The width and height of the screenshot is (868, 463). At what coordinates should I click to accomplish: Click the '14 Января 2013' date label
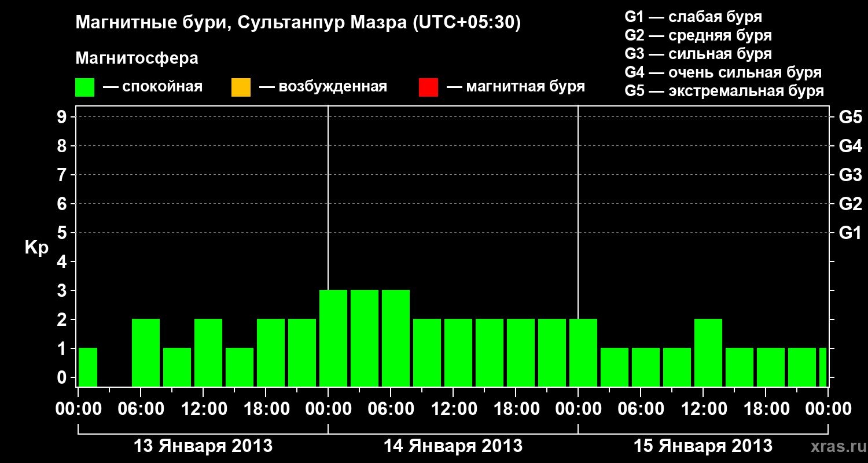pyautogui.click(x=453, y=446)
